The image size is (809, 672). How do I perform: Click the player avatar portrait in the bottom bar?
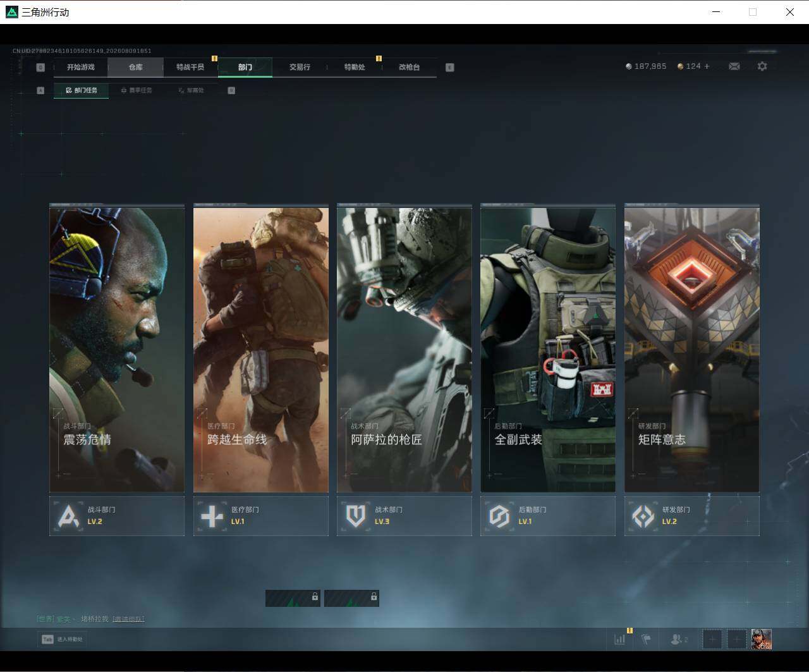(x=762, y=640)
